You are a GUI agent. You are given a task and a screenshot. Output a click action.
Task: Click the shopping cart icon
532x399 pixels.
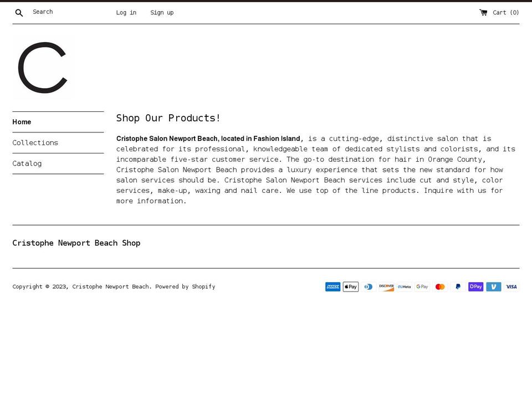[x=483, y=13]
